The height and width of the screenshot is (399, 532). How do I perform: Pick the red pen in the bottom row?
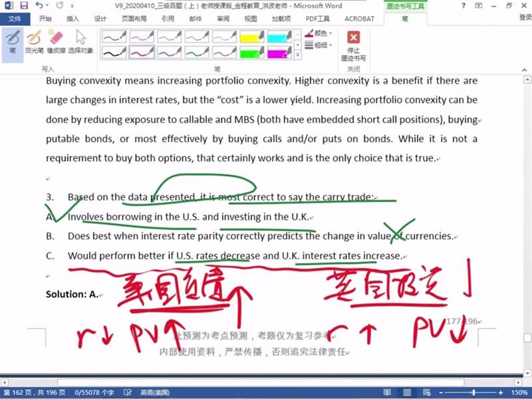(142, 53)
